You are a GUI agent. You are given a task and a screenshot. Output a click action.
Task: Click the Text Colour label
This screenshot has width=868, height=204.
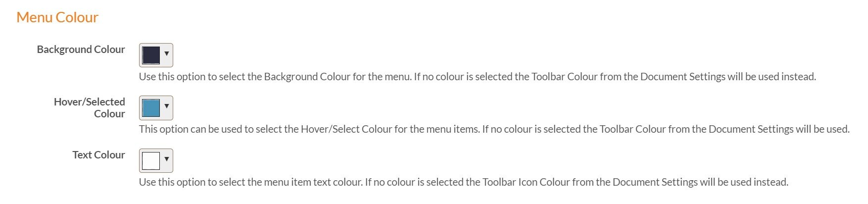[98, 155]
